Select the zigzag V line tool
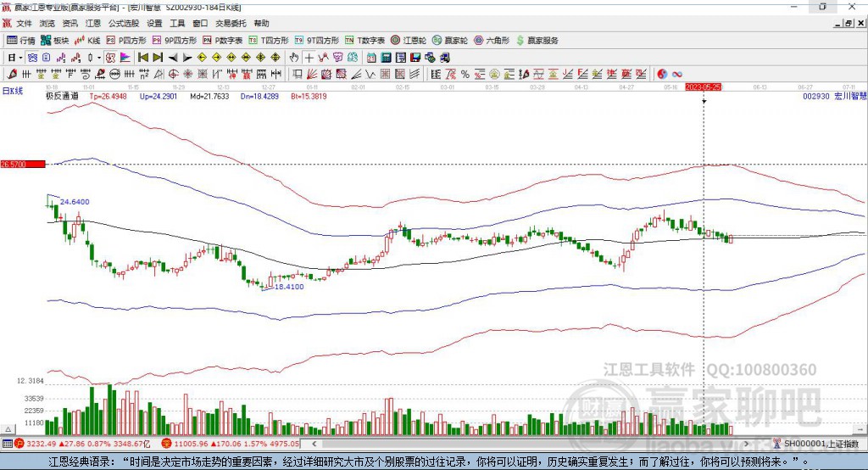Screen dimensions: 868x470 coord(370,75)
